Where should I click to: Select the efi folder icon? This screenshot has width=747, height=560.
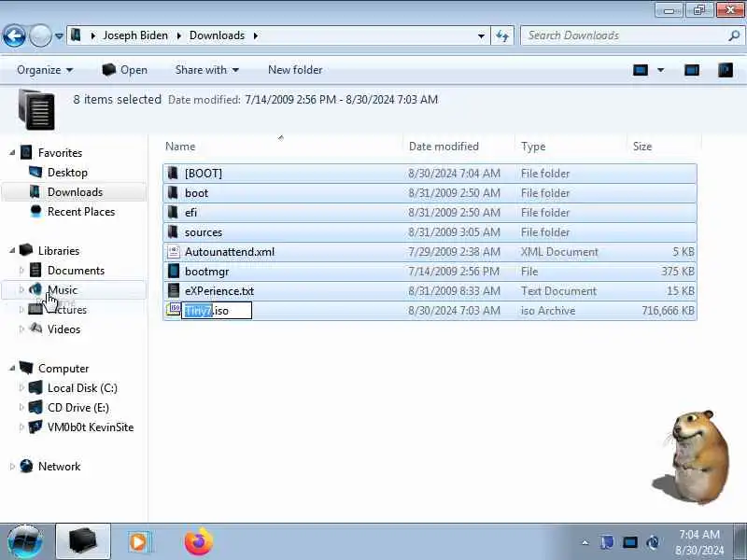point(174,213)
